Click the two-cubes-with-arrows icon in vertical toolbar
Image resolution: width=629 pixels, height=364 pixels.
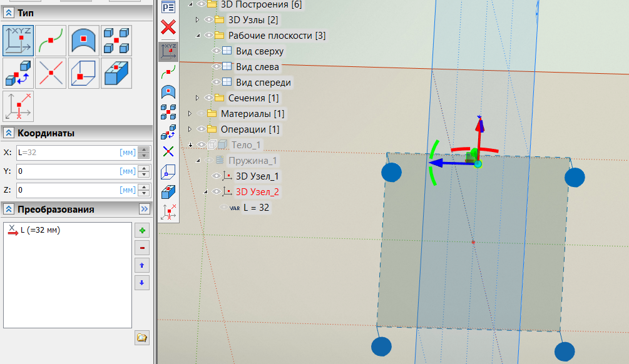click(x=168, y=132)
